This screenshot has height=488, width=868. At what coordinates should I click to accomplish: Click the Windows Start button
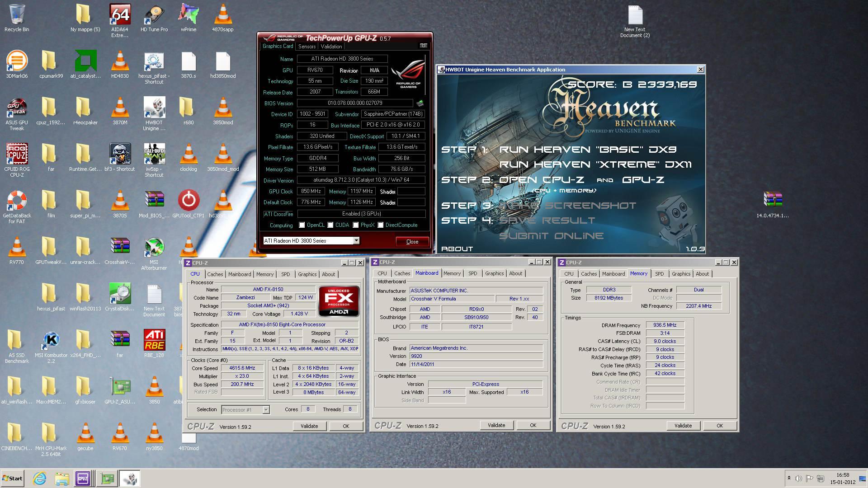pos(13,479)
